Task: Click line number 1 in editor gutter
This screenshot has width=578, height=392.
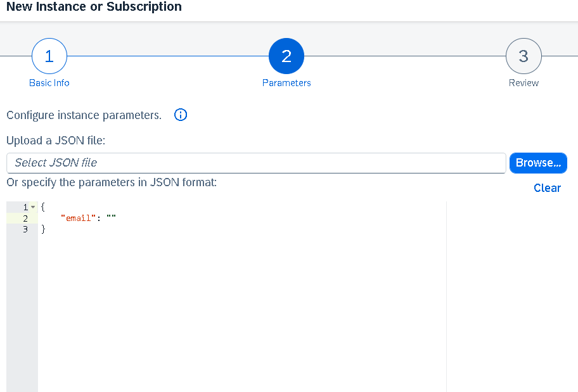Action: pos(25,208)
